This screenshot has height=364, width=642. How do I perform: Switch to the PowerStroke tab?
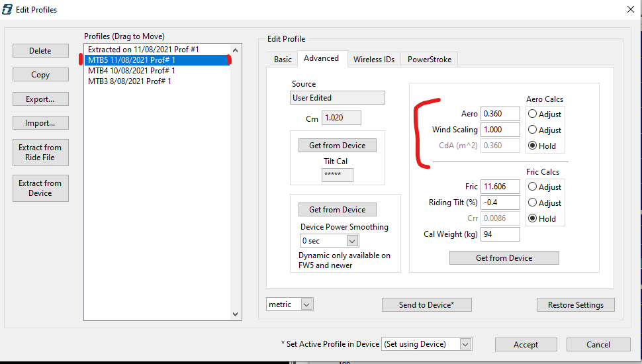click(430, 60)
